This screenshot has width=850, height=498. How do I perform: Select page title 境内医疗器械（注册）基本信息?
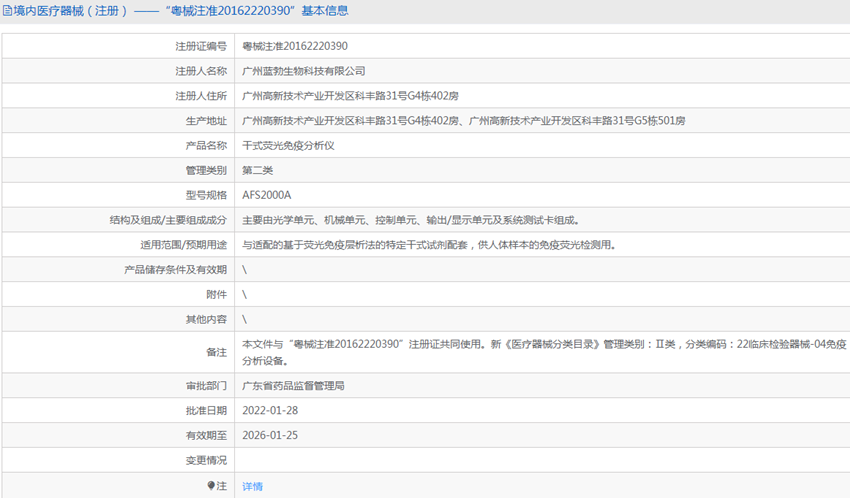coord(181,11)
